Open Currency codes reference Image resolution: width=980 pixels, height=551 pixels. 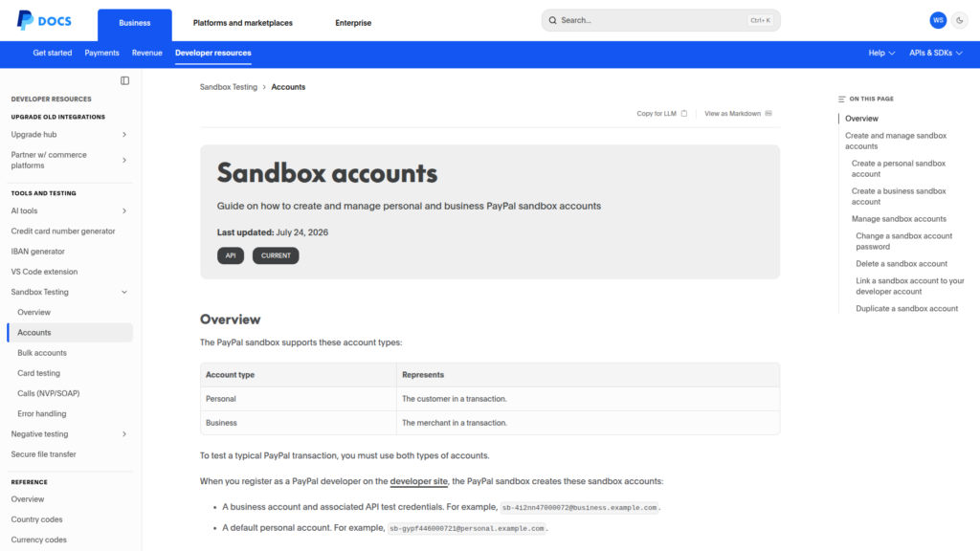(x=38, y=540)
